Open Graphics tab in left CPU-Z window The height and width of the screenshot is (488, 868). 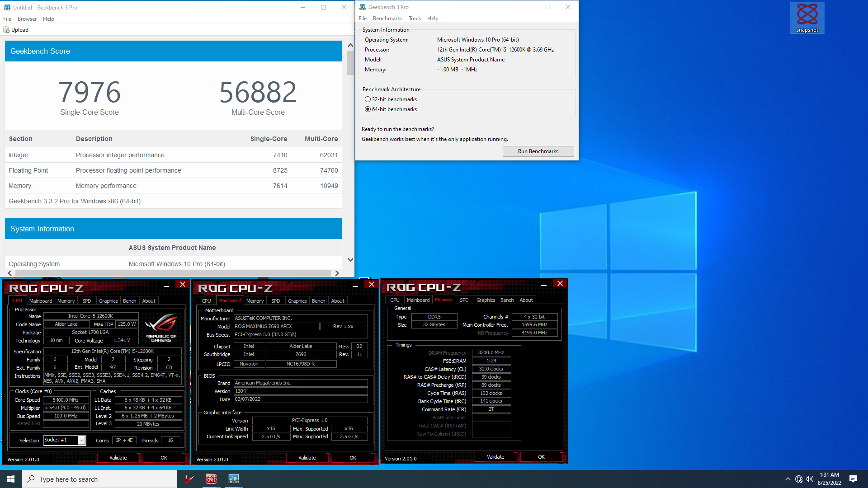(x=108, y=301)
